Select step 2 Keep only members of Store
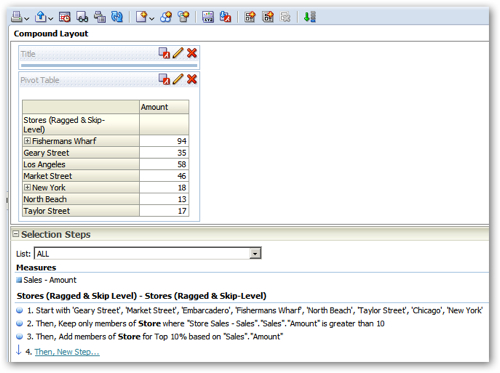The width and height of the screenshot is (500, 373). 205,324
